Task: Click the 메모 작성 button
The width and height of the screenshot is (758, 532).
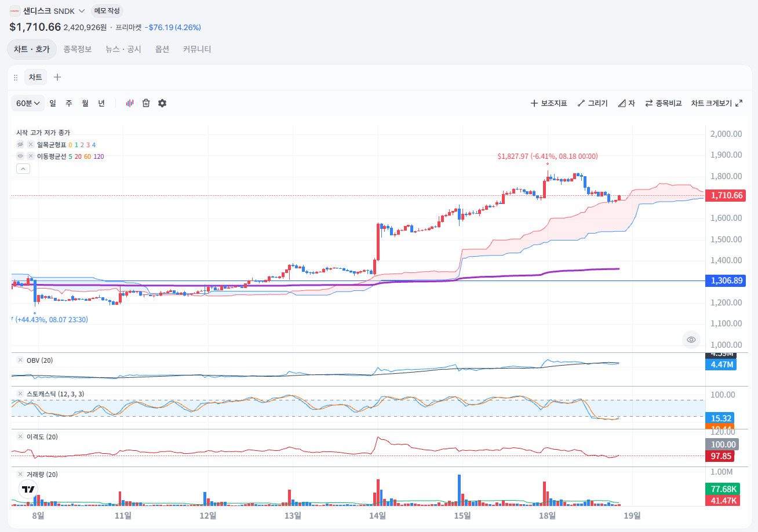Action: pyautogui.click(x=107, y=11)
